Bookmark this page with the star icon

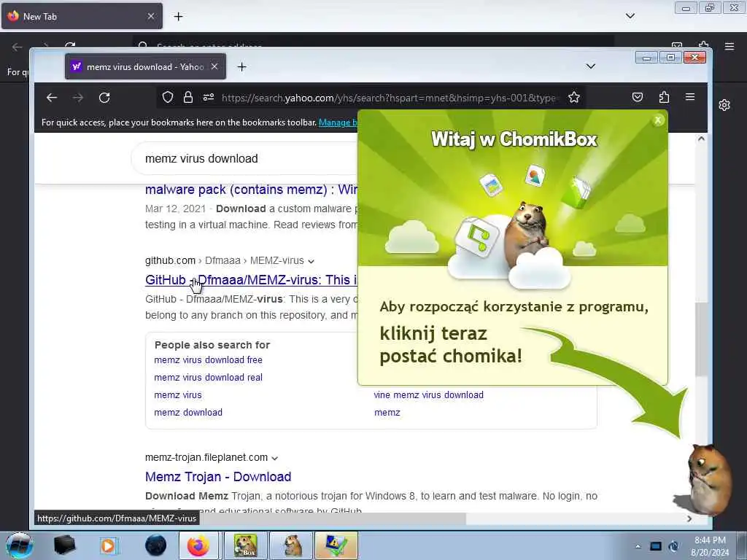pyautogui.click(x=574, y=98)
